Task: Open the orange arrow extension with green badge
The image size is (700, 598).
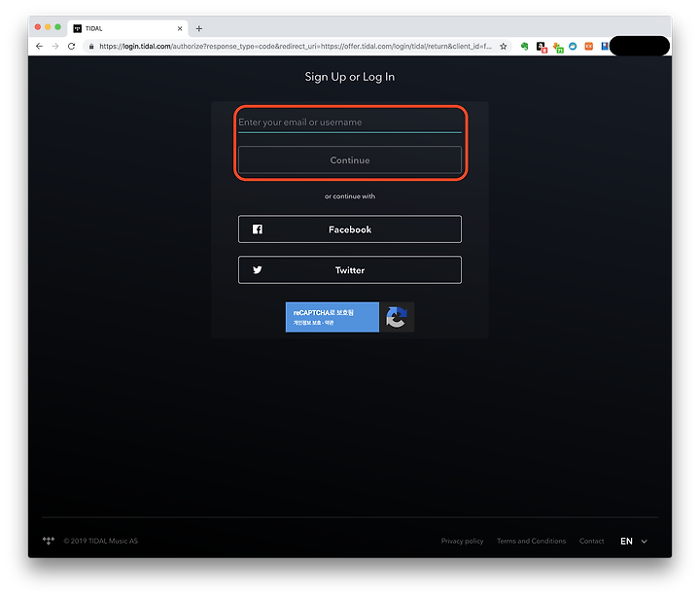Action: coord(558,48)
